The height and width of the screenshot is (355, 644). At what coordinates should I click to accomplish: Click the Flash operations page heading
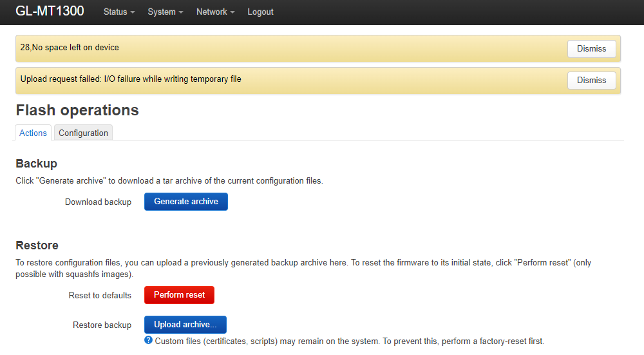[x=77, y=110]
